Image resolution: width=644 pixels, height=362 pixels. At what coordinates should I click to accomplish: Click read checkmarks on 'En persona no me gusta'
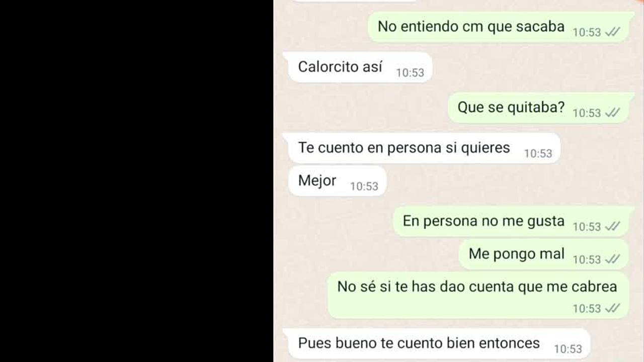[x=612, y=226]
